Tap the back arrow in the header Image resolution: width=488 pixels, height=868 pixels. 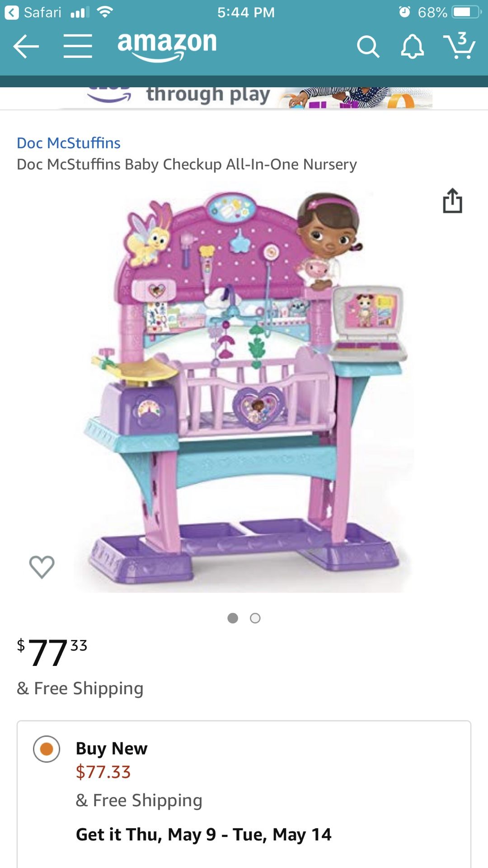(26, 46)
